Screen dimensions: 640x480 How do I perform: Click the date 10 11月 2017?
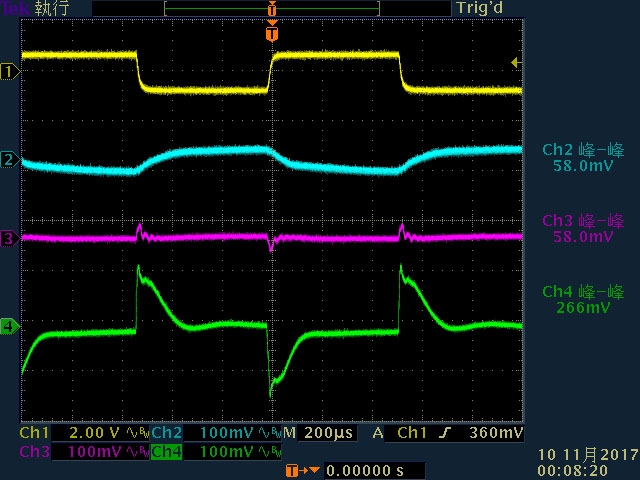(588, 454)
